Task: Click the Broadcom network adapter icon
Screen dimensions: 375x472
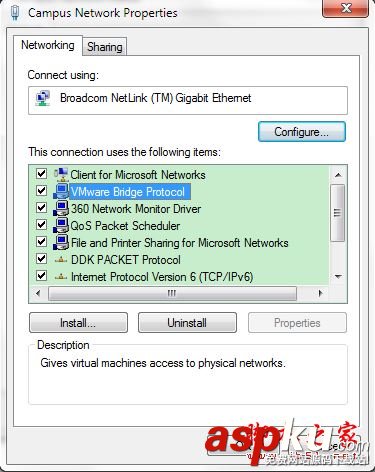Action: [x=43, y=99]
